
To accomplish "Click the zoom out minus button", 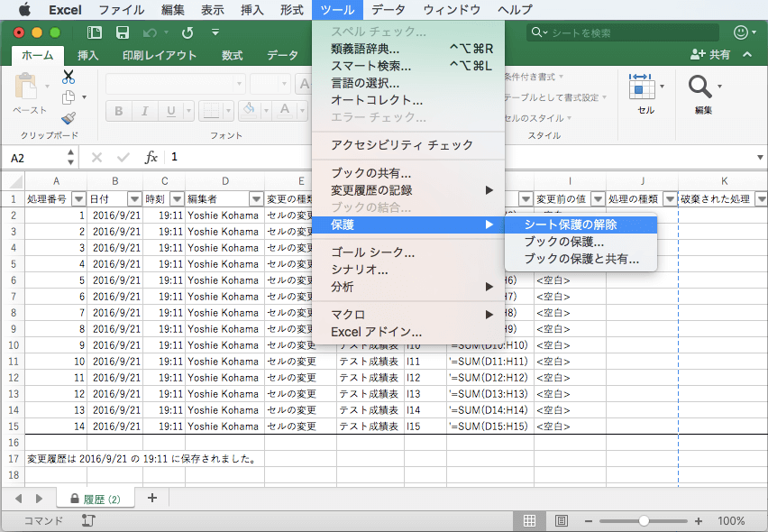I will (589, 521).
